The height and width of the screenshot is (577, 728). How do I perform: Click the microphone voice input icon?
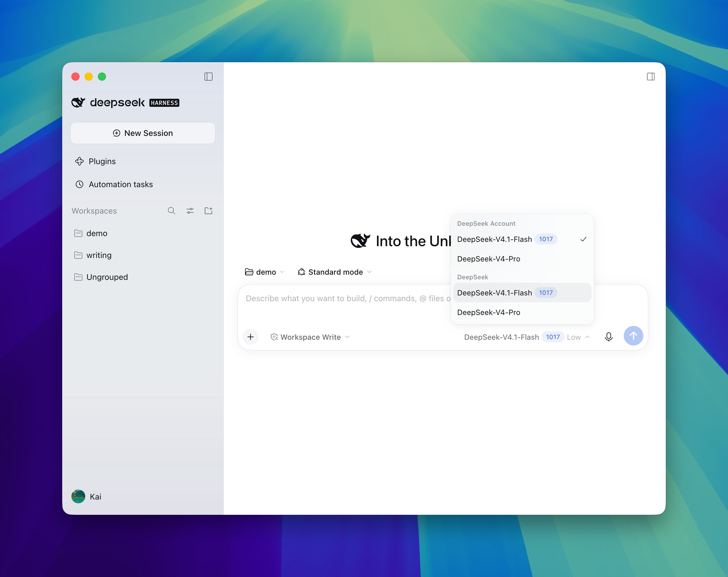pos(608,337)
